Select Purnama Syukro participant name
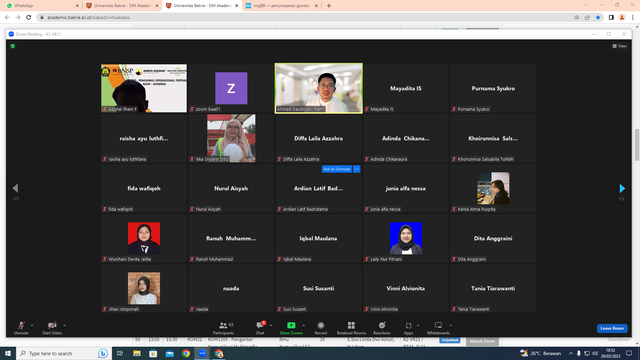640x360 pixels. [493, 89]
